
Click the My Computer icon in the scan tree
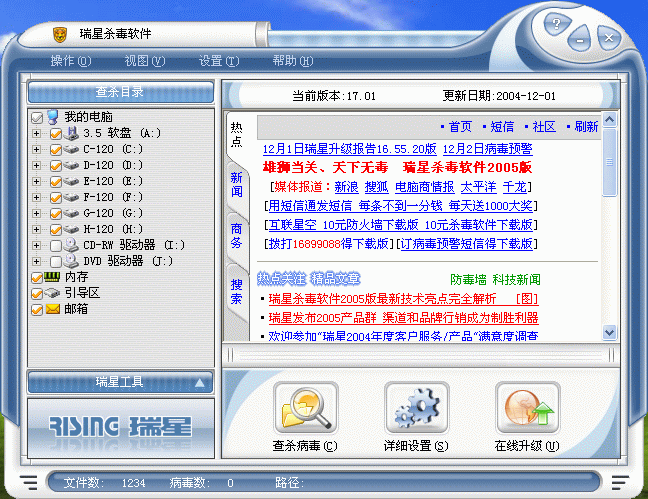(x=53, y=117)
